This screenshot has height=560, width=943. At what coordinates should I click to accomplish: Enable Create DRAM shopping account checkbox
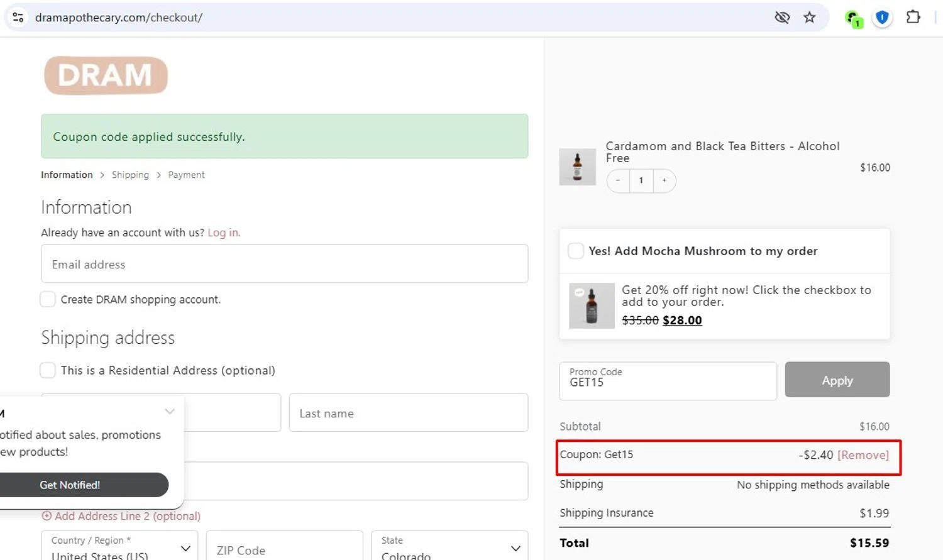tap(48, 299)
